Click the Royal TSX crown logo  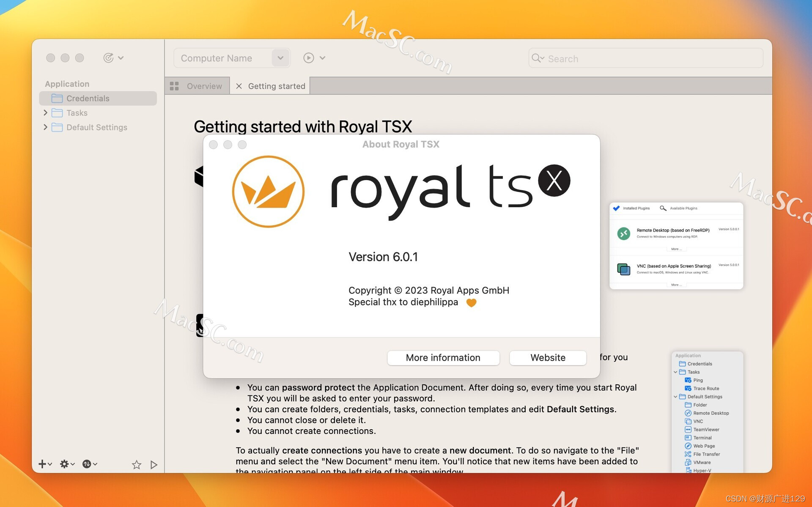(x=268, y=192)
